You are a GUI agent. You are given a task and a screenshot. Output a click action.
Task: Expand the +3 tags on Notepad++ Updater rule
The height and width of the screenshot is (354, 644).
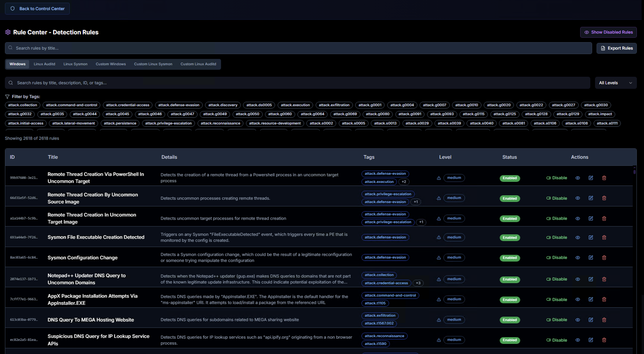click(418, 283)
